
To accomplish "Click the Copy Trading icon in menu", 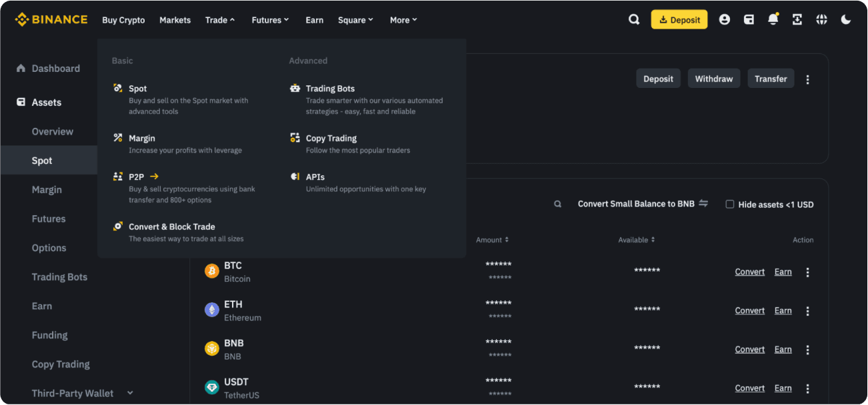I will 295,138.
